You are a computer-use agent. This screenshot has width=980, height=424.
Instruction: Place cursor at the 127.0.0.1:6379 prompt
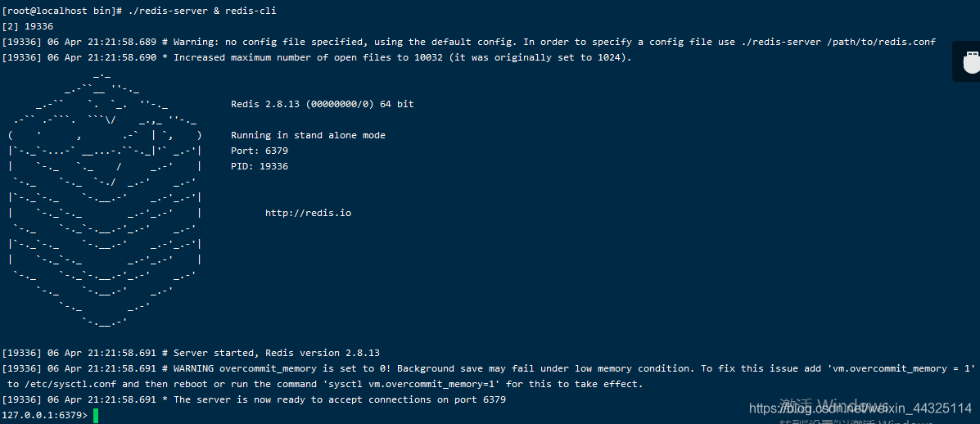tap(45, 415)
